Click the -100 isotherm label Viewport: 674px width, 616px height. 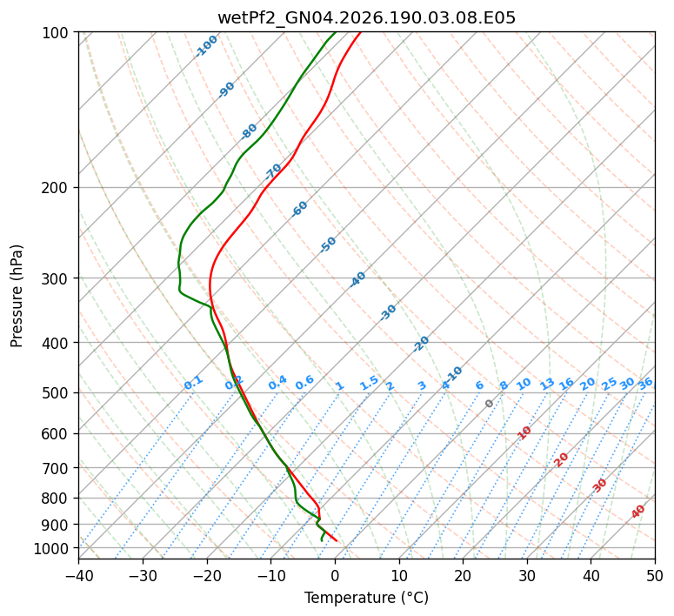206,46
